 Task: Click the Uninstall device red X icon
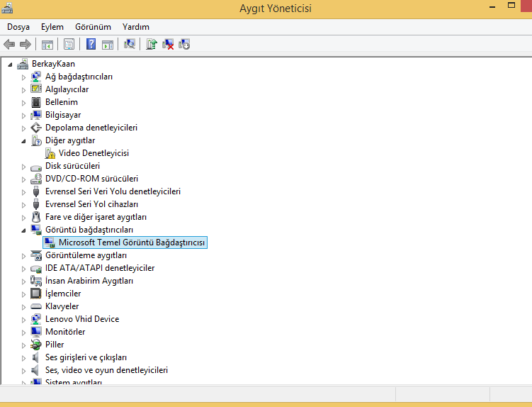pos(168,44)
